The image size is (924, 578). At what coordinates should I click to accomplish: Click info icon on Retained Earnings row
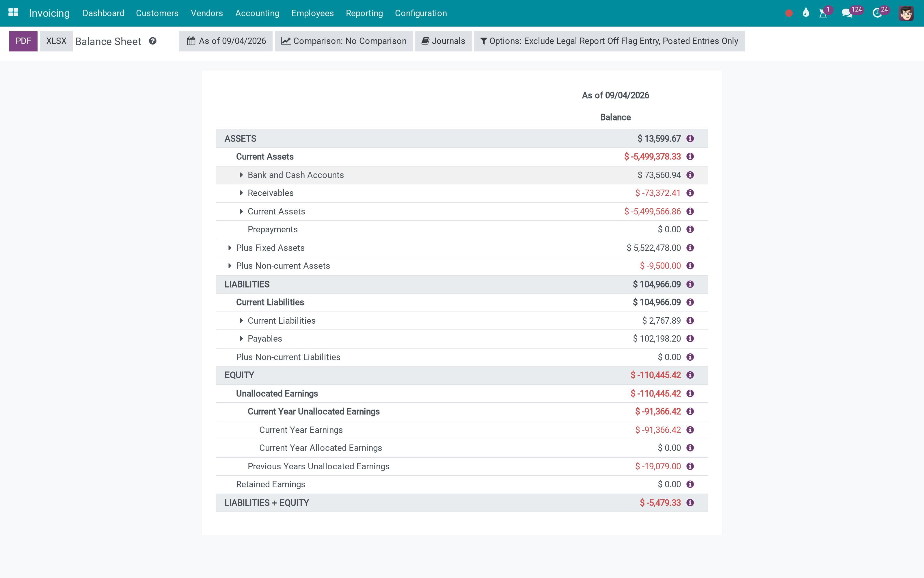click(690, 484)
